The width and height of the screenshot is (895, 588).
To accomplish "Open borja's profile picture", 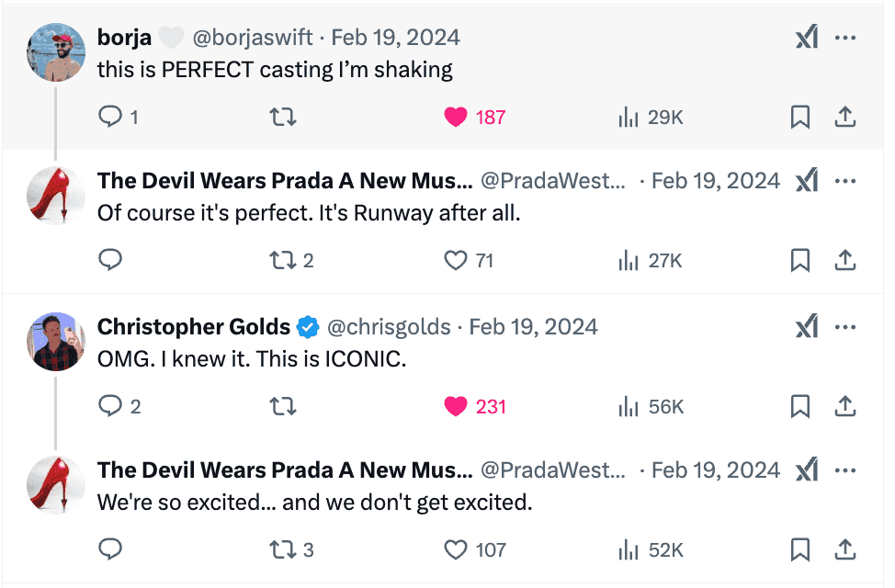I will pos(55,52).
